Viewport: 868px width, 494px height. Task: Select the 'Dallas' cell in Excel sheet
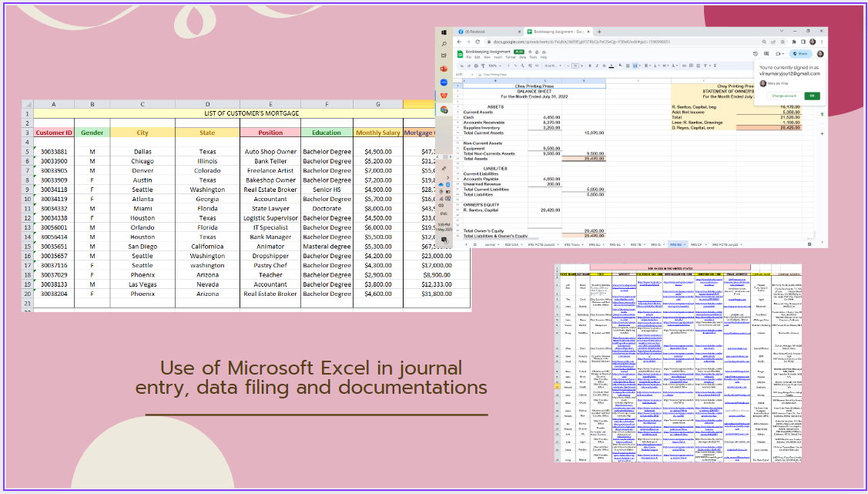pyautogui.click(x=142, y=152)
